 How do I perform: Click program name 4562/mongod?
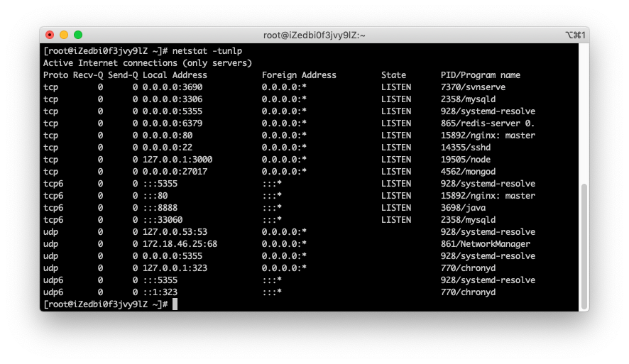click(x=468, y=171)
